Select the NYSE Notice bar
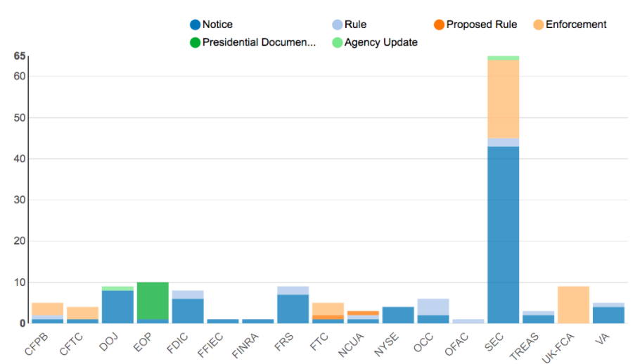This screenshot has width=640, height=364. coord(398,315)
